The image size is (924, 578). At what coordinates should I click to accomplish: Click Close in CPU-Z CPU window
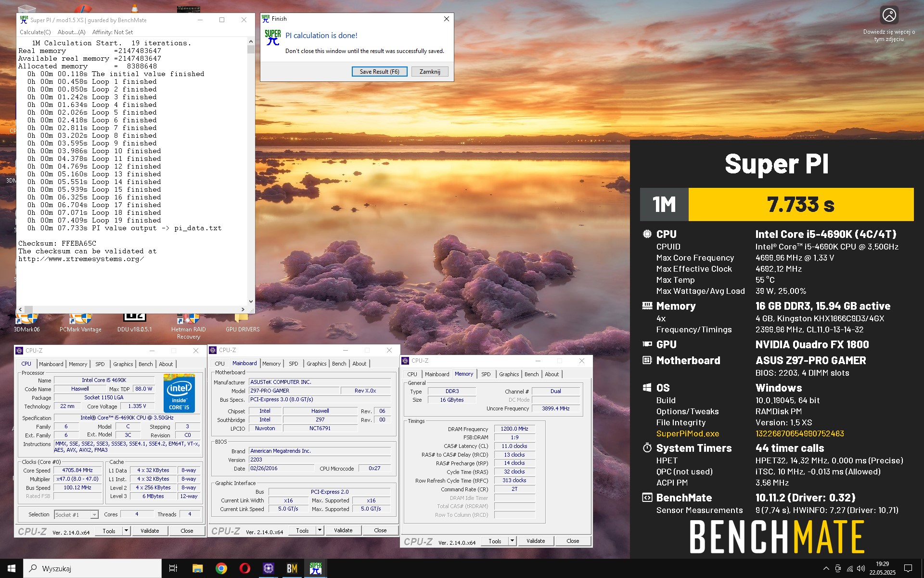coord(187,531)
